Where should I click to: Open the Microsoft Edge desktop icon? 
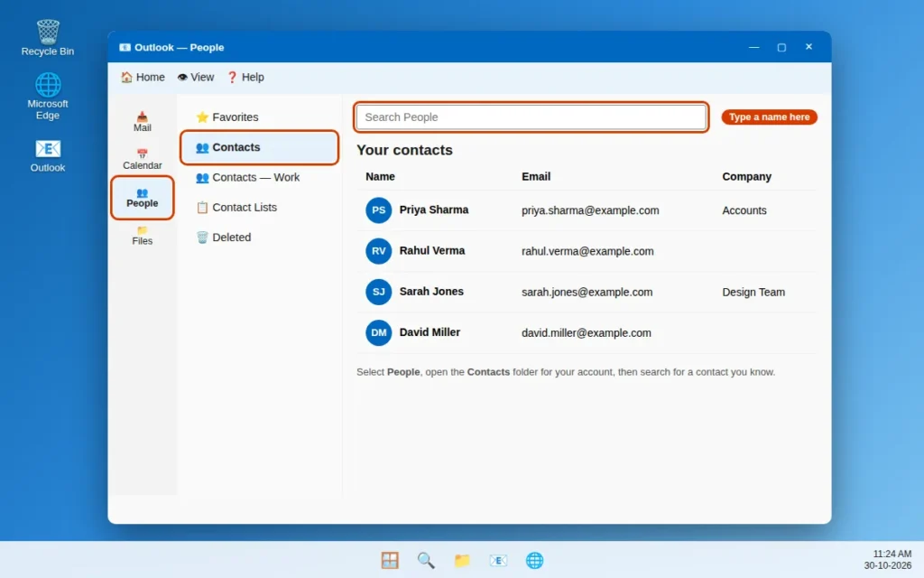pos(48,96)
